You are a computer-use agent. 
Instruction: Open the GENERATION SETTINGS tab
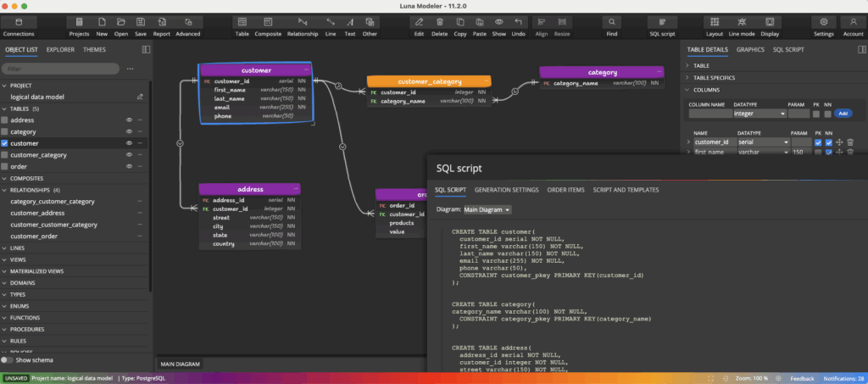click(507, 190)
